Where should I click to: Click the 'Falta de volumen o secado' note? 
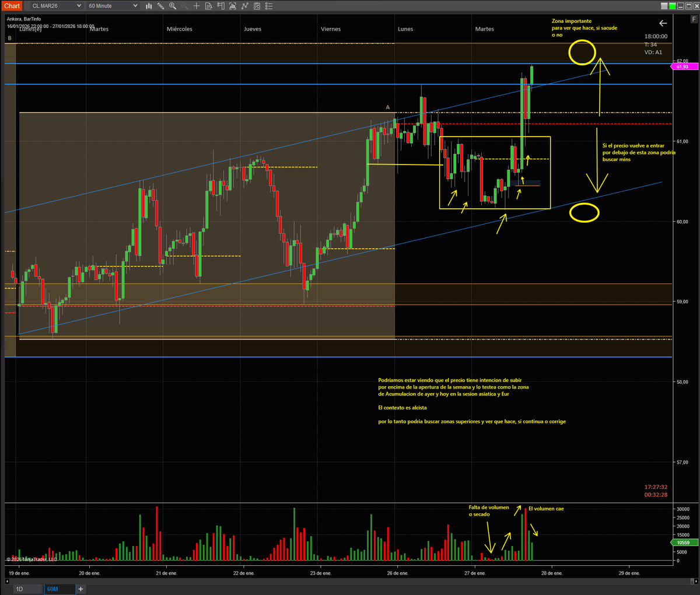click(489, 511)
